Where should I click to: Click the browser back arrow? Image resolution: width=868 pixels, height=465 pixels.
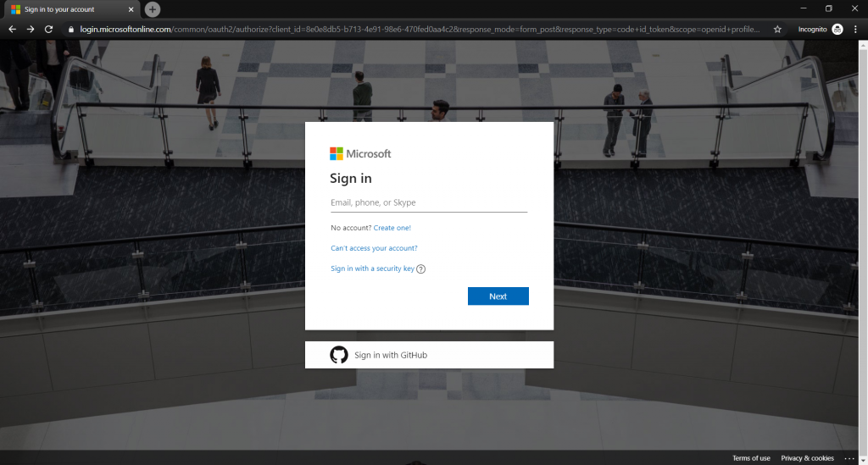[x=12, y=30]
